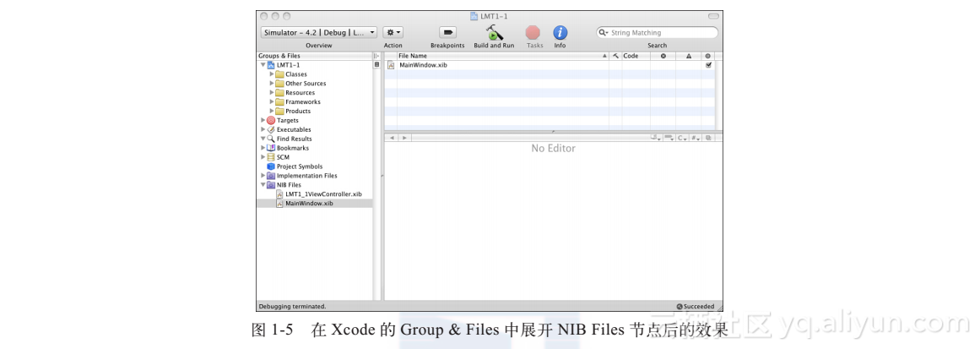Viewport: 980px width, 349px height.
Task: Open the breakpoints popup in editor bar
Action: [669, 137]
